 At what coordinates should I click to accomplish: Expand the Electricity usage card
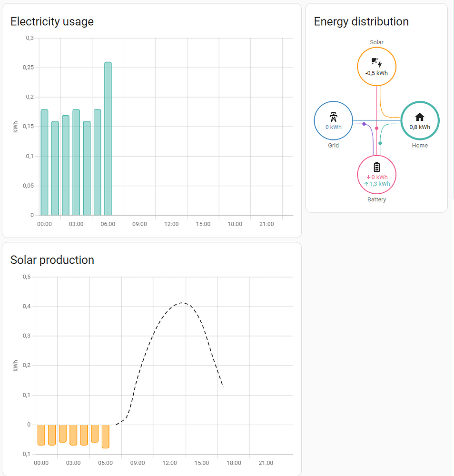[52, 21]
